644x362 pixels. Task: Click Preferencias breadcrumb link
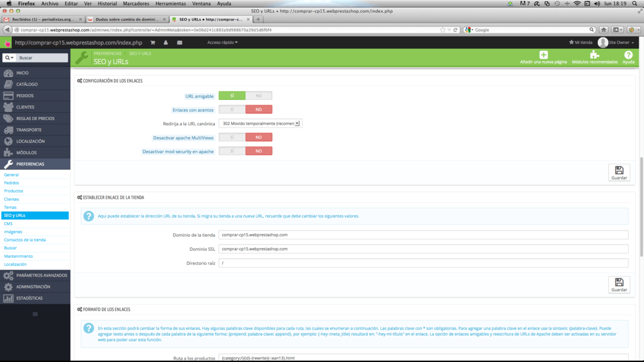click(x=108, y=53)
